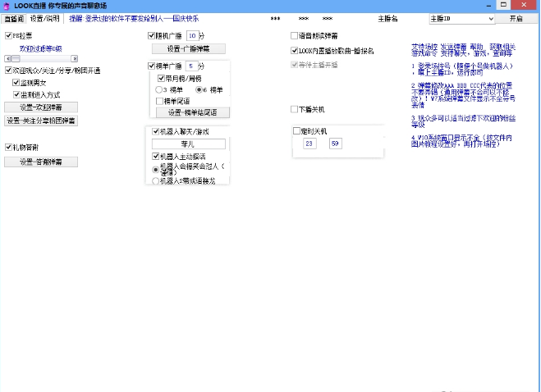Click the robot name field showing 菲儿
541x392 pixels.
click(x=189, y=144)
